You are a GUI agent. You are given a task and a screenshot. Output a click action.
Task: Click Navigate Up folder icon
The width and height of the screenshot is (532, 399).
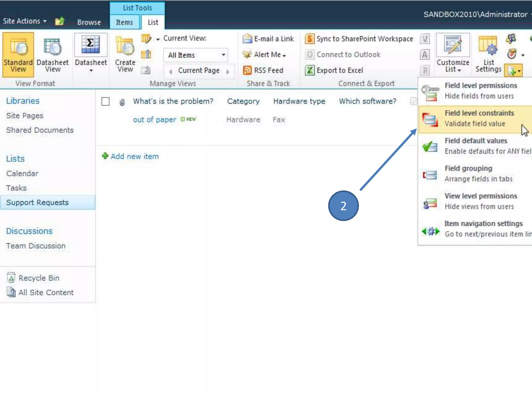pos(59,21)
